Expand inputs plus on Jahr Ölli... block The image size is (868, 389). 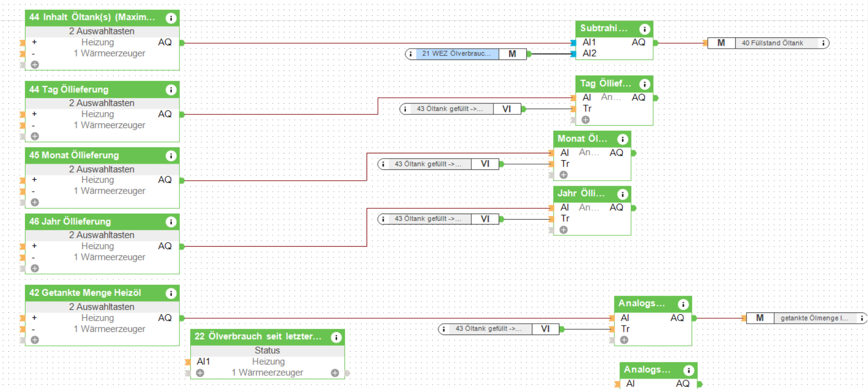click(564, 230)
